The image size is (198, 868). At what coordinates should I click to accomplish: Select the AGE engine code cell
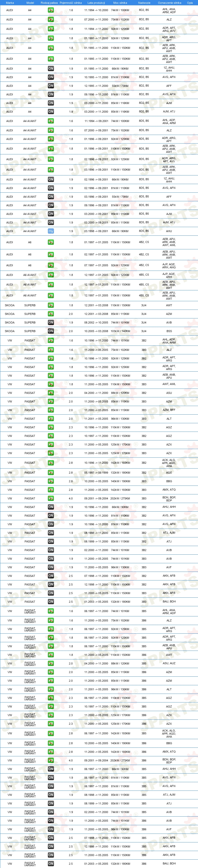coord(169,472)
